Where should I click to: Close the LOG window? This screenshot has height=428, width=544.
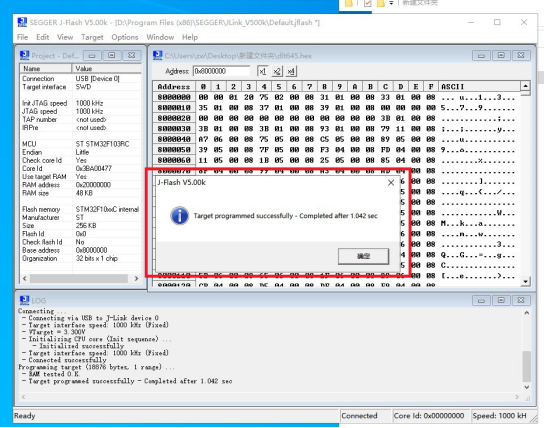coord(521,301)
